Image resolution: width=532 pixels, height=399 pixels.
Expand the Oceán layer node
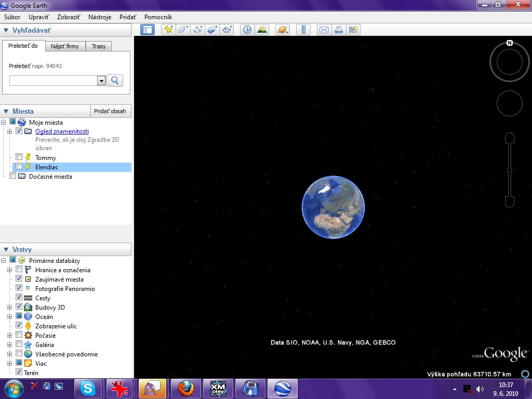point(9,316)
